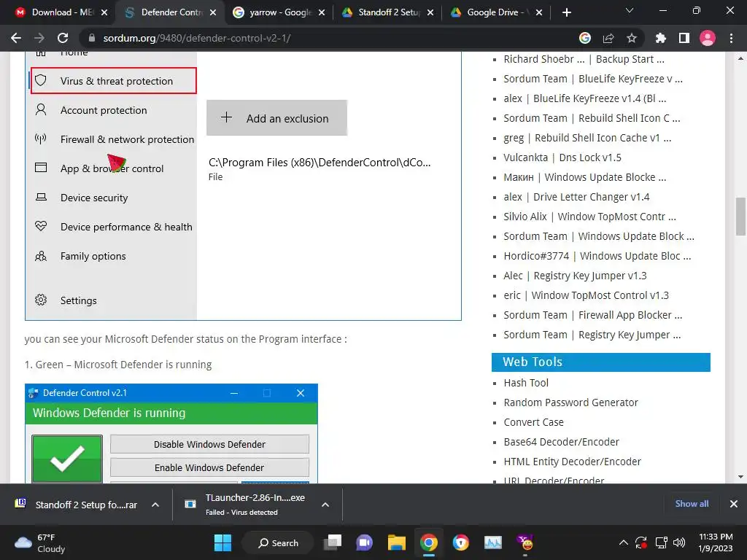Open Vulcankta Dns Lock v1.5 comment
Screen dimensions: 747x560
pos(562,157)
